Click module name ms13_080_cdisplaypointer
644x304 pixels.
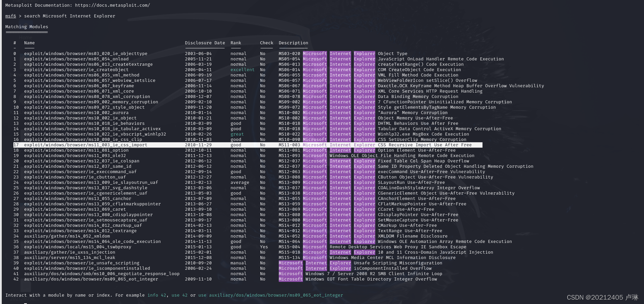[x=88, y=215]
